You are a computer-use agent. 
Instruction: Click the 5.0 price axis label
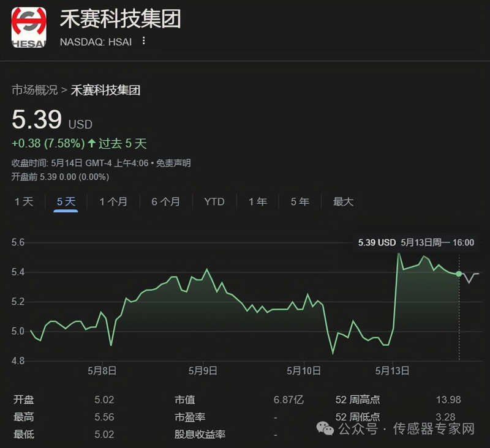[18, 331]
